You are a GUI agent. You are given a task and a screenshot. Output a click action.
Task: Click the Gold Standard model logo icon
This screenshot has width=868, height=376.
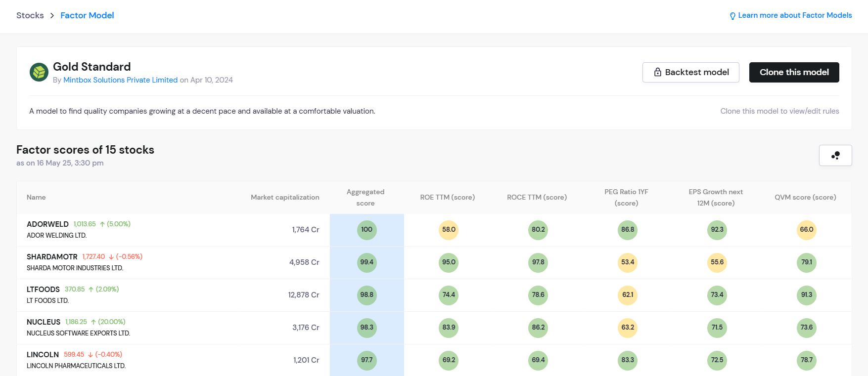tap(39, 72)
